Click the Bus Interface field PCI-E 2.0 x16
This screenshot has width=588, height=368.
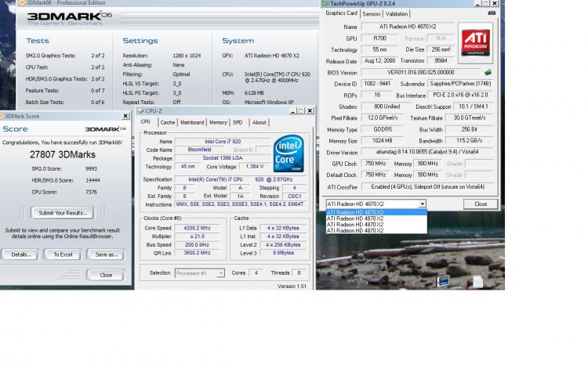pyautogui.click(x=460, y=95)
